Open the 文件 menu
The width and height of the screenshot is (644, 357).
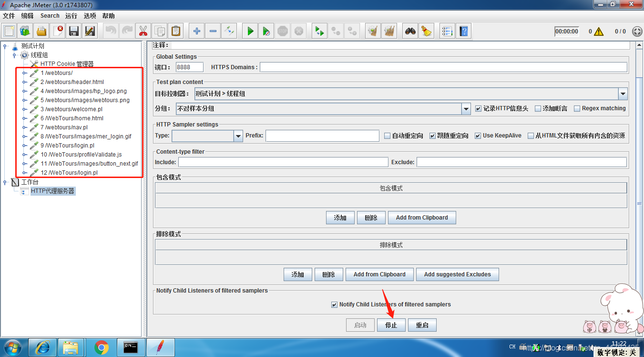(x=9, y=16)
